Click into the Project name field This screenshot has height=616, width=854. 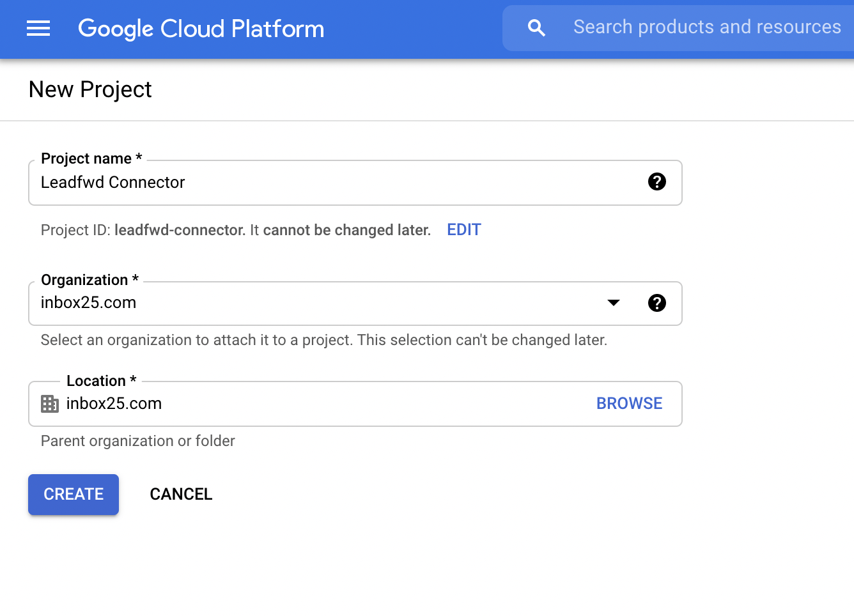coord(355,183)
